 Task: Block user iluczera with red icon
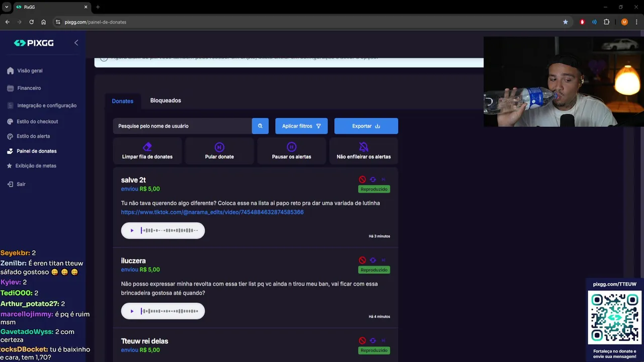click(x=362, y=260)
